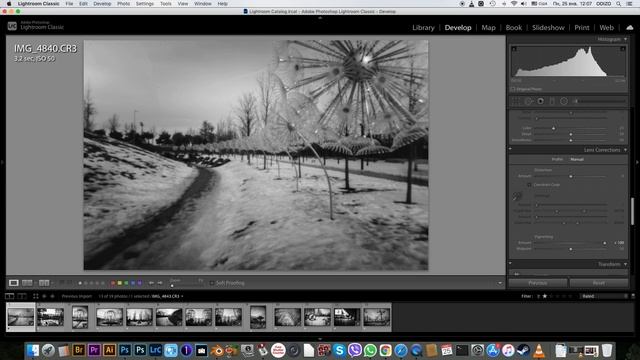Toggle shadow clipping indicator in histogram
The height and width of the screenshot is (360, 640).
514,49
